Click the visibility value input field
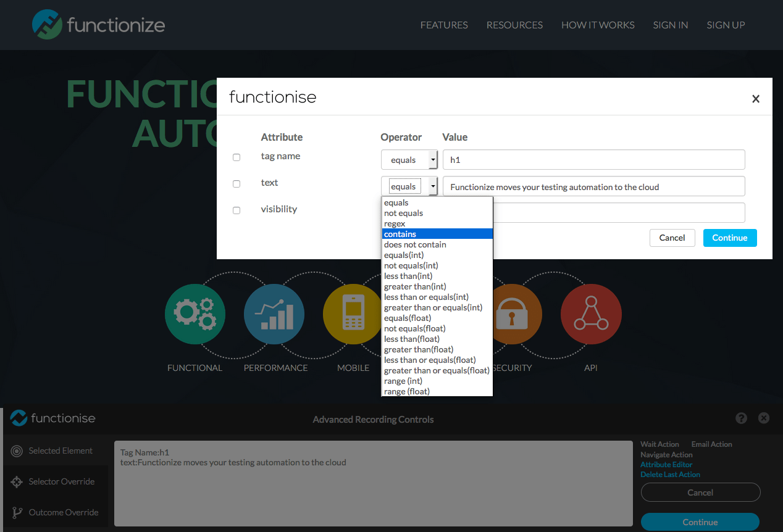This screenshot has width=783, height=532. click(619, 213)
